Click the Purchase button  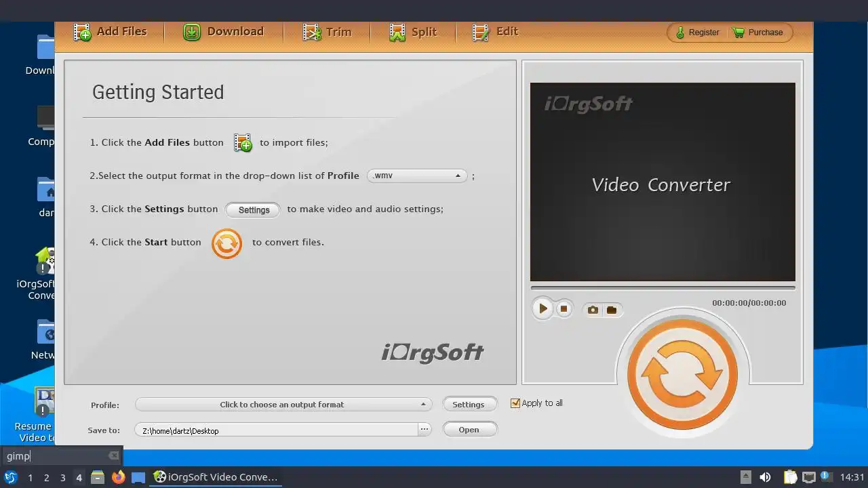click(758, 33)
